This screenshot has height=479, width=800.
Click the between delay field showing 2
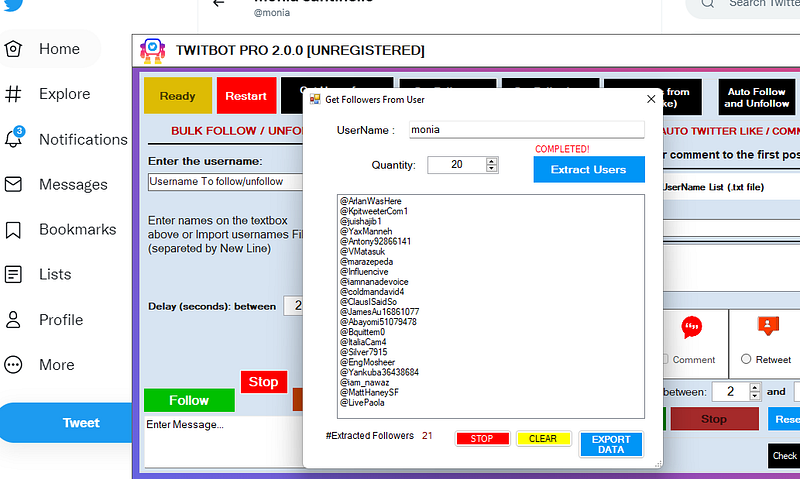pyautogui.click(x=731, y=391)
